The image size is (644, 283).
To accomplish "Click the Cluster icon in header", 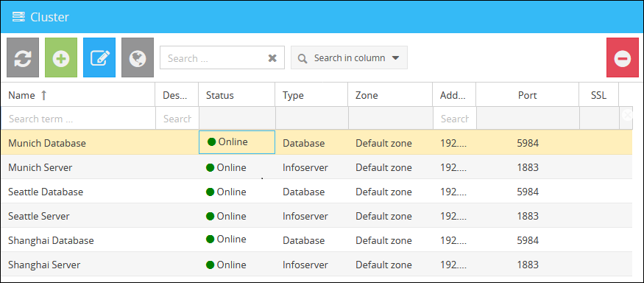I will pyautogui.click(x=18, y=17).
